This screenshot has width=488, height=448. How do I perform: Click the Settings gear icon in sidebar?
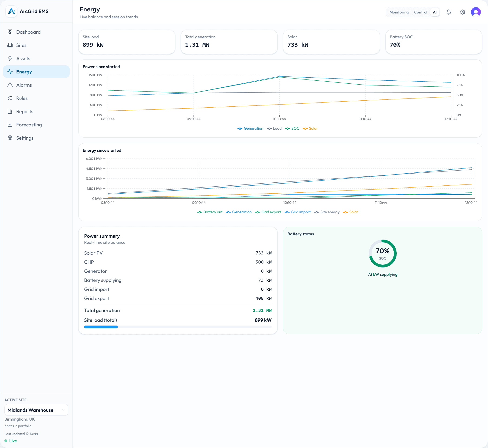coord(10,138)
